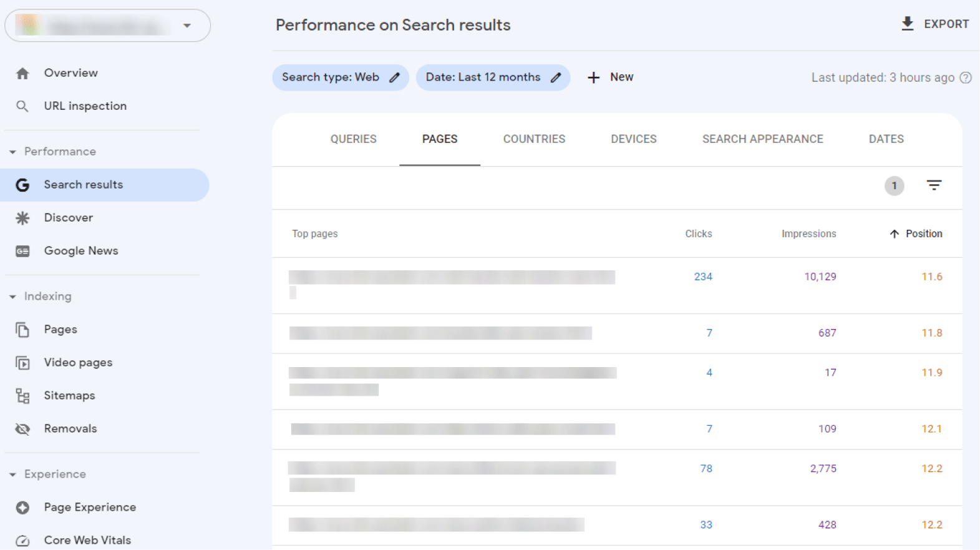Screen dimensions: 980x550
Task: Collapse the Performance section
Action: tap(12, 152)
